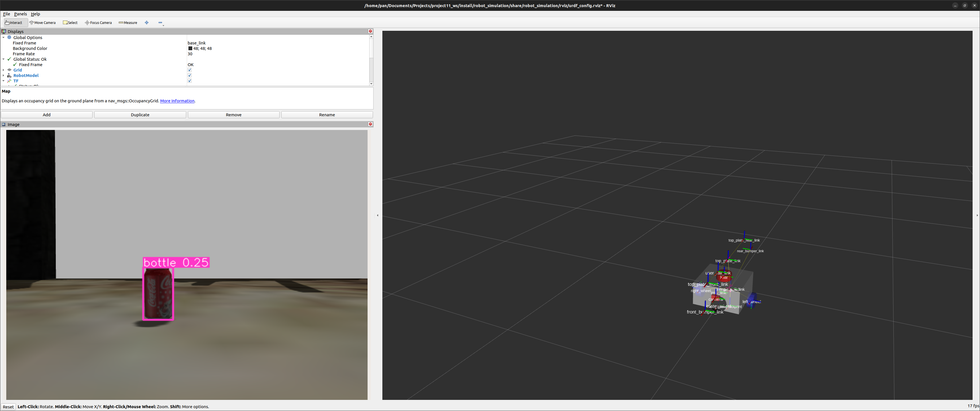
Task: Click the Grid display icon
Action: [9, 70]
